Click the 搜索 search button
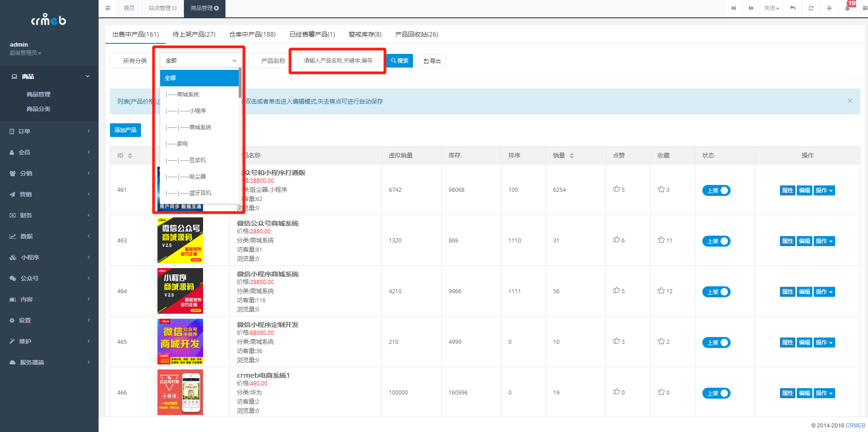Image resolution: width=868 pixels, height=432 pixels. click(400, 61)
